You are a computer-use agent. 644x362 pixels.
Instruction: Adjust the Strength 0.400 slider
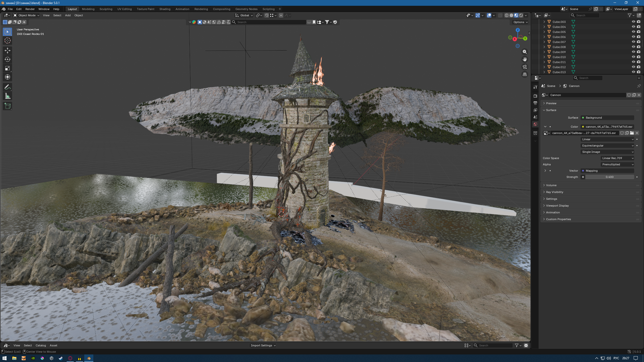coord(609,177)
